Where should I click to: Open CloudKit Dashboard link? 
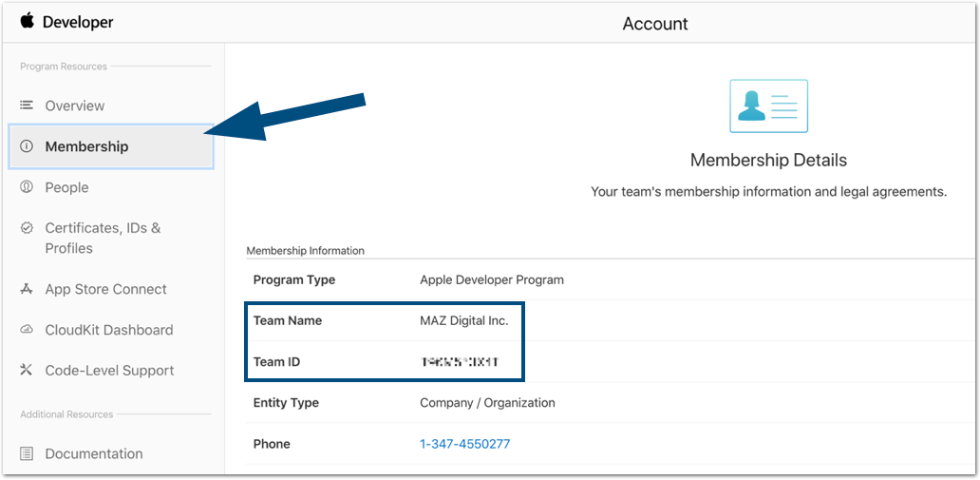pos(108,330)
